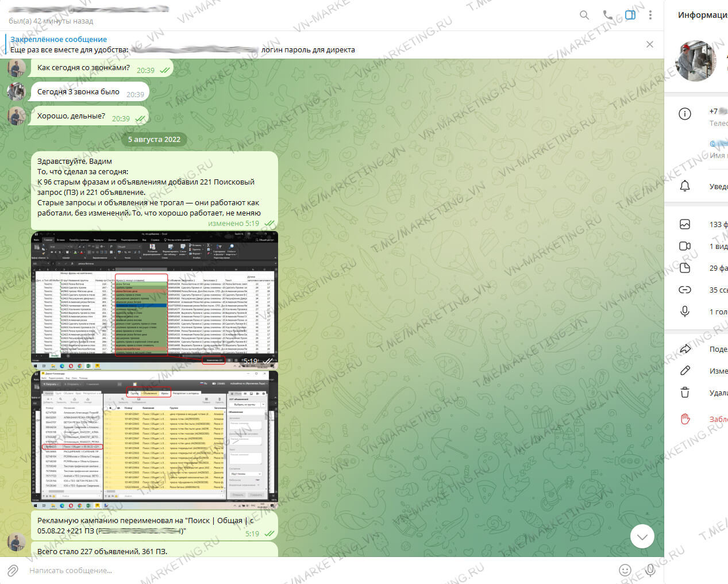
Task: Click the trash delete contact icon
Action: (x=685, y=393)
